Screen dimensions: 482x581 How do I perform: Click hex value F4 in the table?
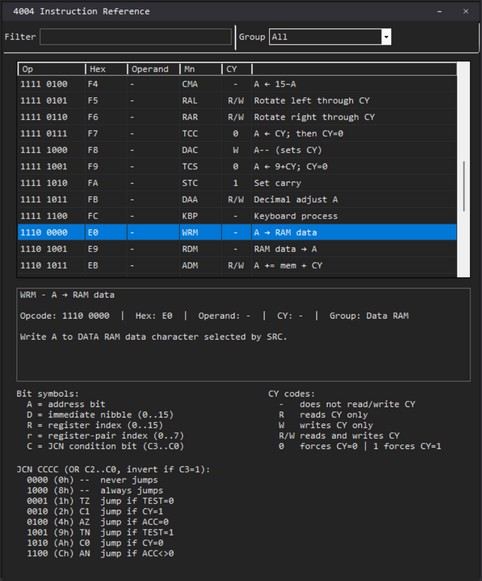coord(93,84)
